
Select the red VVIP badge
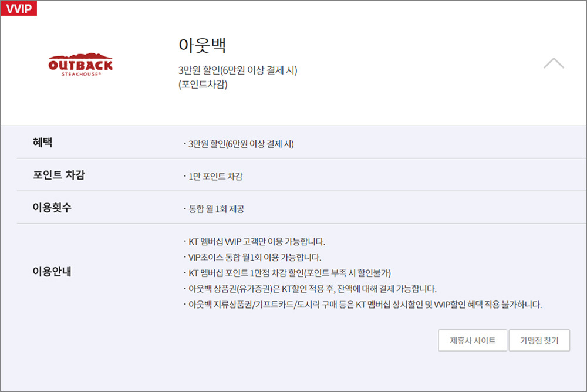coord(18,8)
